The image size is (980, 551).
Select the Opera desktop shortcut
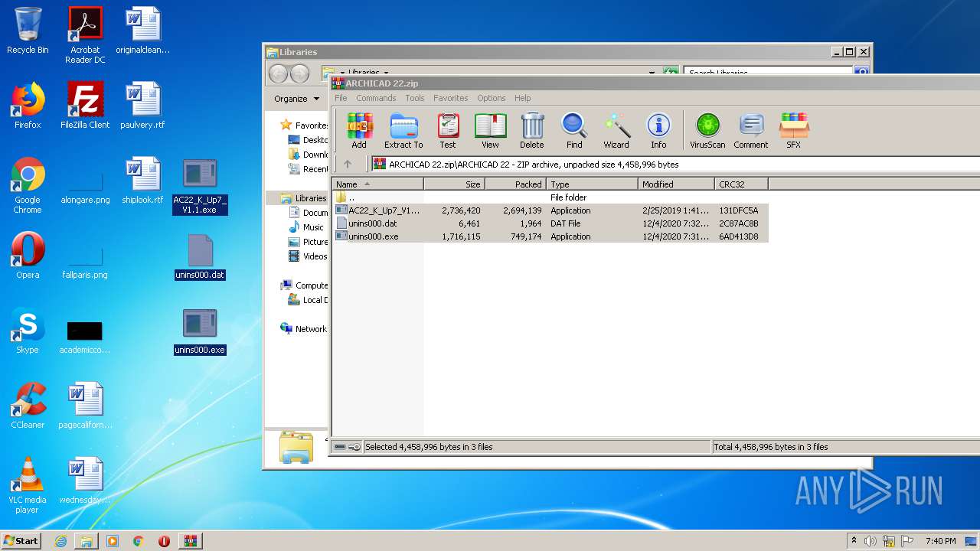click(28, 256)
